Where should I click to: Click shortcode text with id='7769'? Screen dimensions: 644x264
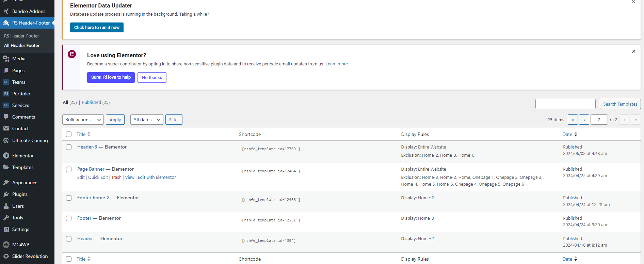click(271, 149)
